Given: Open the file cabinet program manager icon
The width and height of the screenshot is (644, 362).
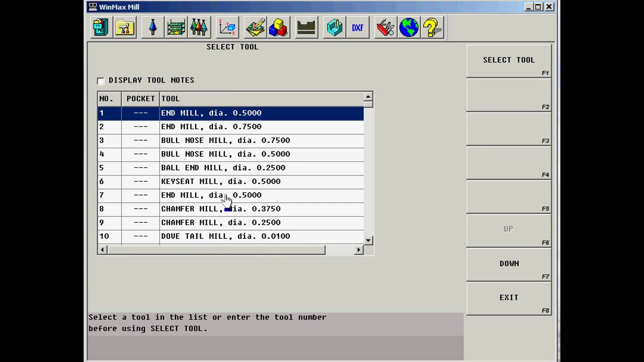Looking at the screenshot, I should tap(101, 27).
